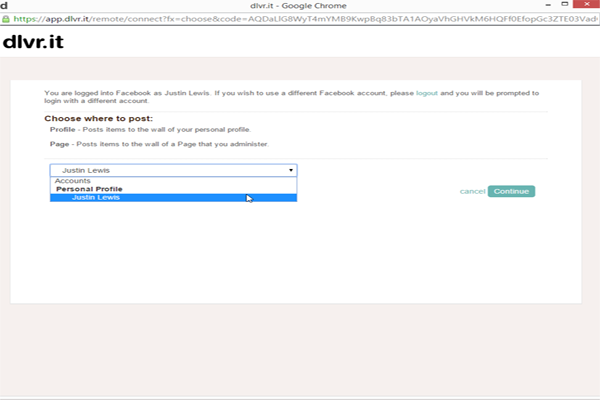Click the logout link

point(427,93)
